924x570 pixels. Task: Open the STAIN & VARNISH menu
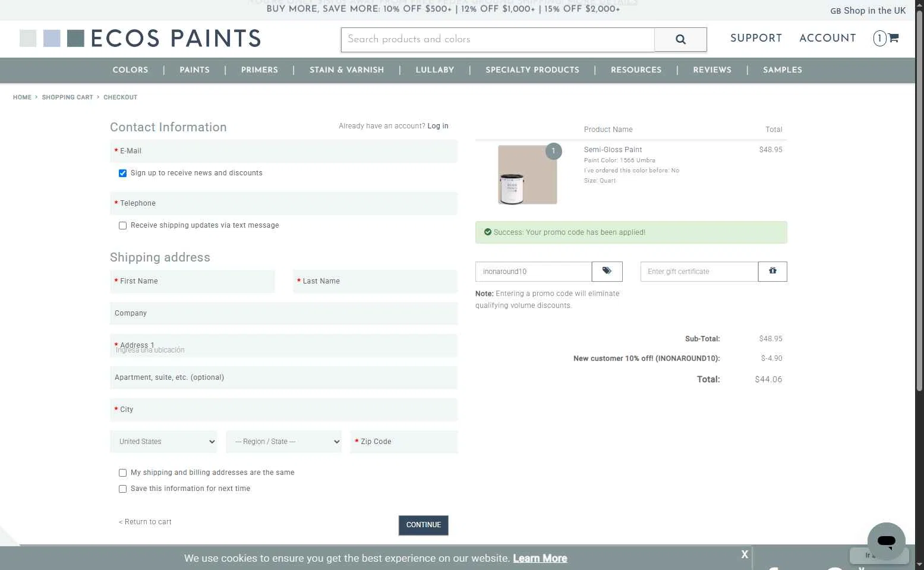tap(346, 70)
